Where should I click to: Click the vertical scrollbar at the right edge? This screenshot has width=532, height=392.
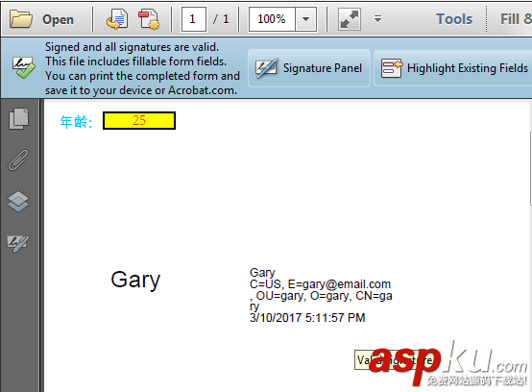coord(530,169)
